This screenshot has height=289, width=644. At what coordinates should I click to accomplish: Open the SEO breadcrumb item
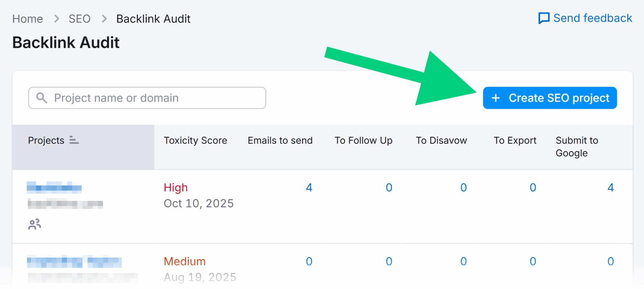(80, 19)
